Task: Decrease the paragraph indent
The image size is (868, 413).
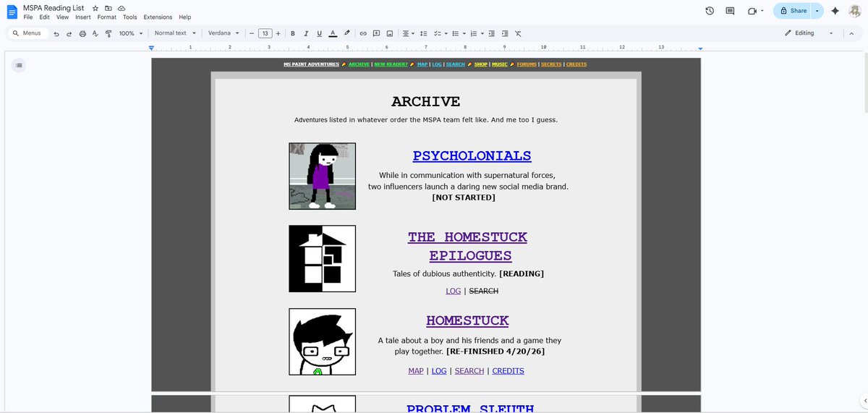Action: pos(492,33)
